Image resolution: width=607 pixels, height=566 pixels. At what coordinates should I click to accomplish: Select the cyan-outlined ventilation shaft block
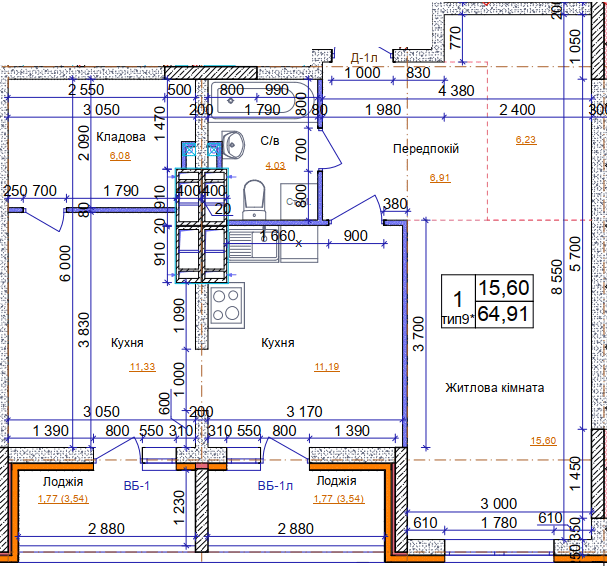click(202, 226)
